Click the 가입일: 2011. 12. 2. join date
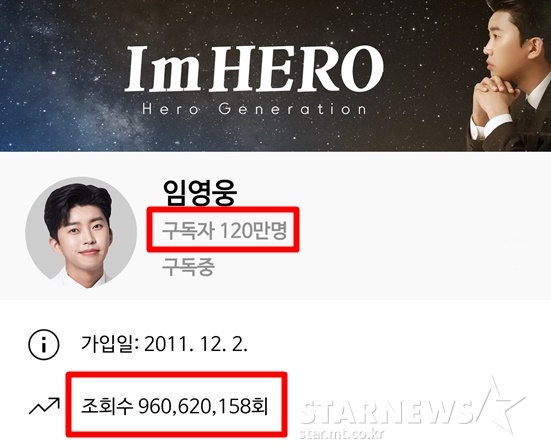The width and height of the screenshot is (551, 448). (x=164, y=344)
